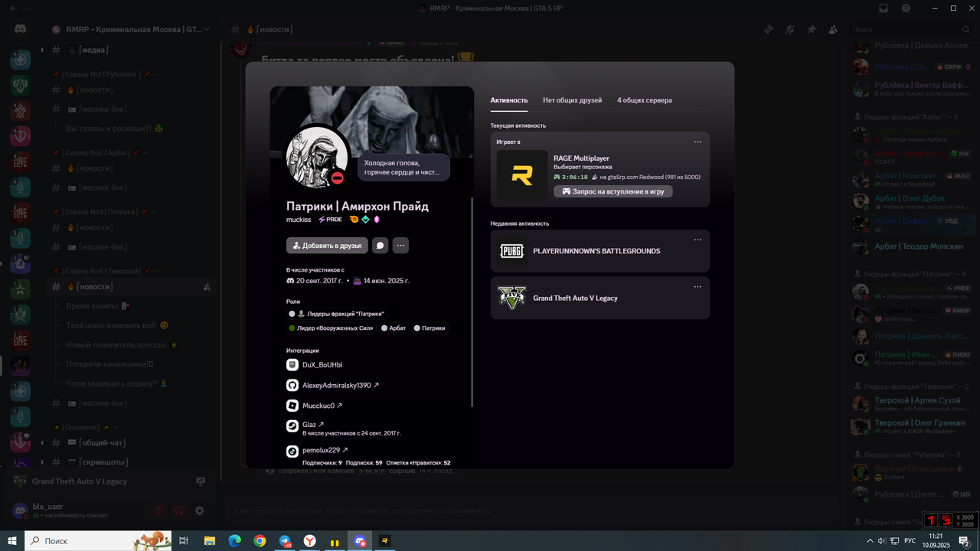Click the TikTok icon beside pemolux229
The image size is (980, 551).
tap(292, 451)
